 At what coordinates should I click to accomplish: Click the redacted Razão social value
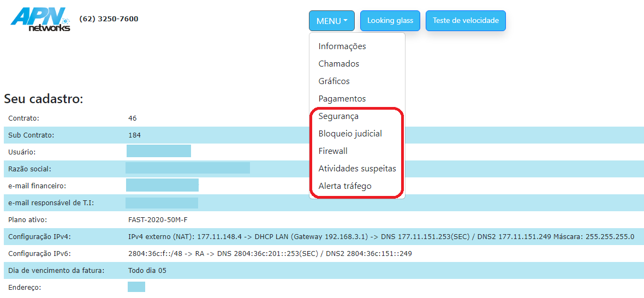coord(187,168)
